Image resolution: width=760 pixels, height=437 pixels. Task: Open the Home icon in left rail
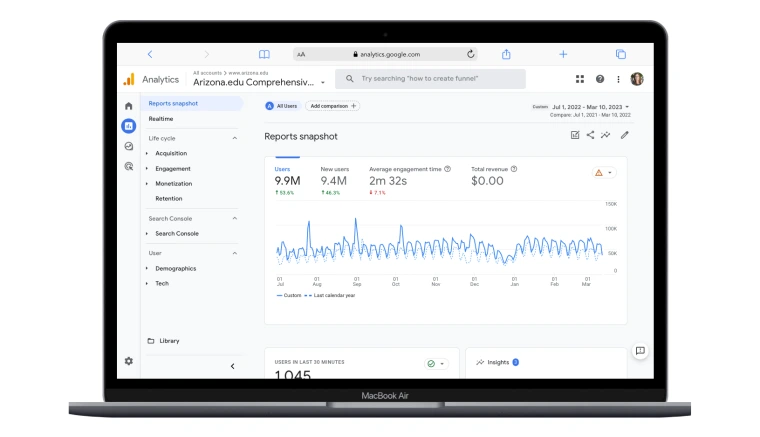click(128, 106)
